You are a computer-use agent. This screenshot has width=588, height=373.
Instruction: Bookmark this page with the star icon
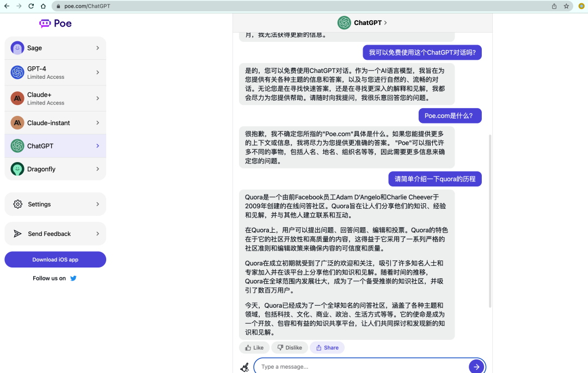(566, 6)
